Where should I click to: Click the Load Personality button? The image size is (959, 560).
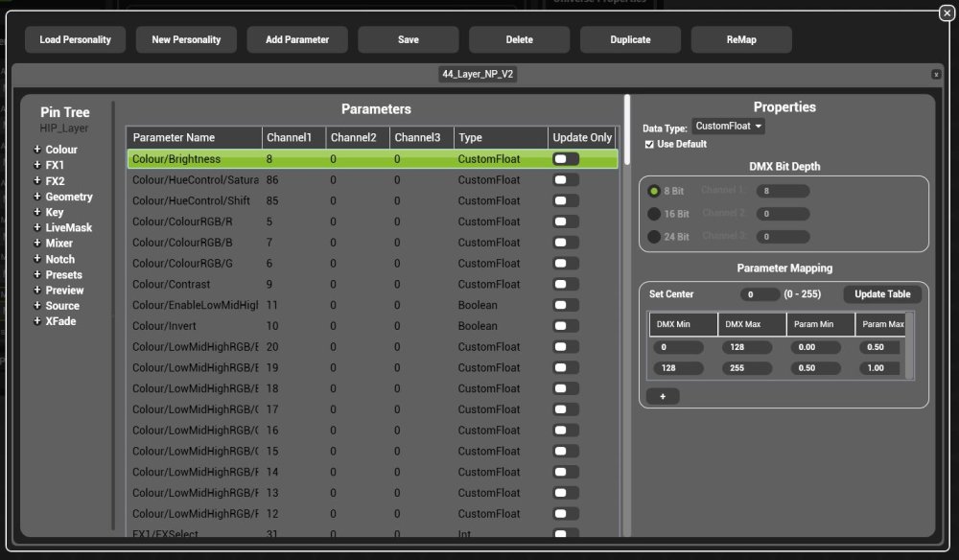(x=75, y=39)
